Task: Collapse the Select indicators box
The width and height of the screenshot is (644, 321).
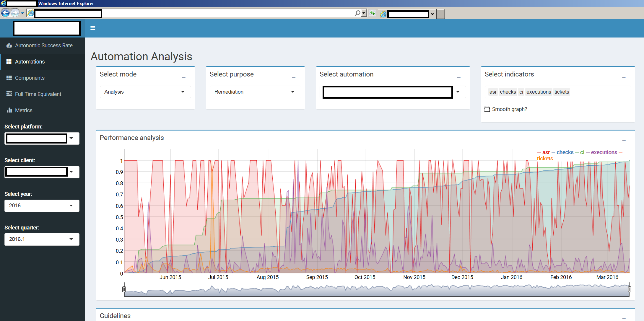Action: (624, 77)
